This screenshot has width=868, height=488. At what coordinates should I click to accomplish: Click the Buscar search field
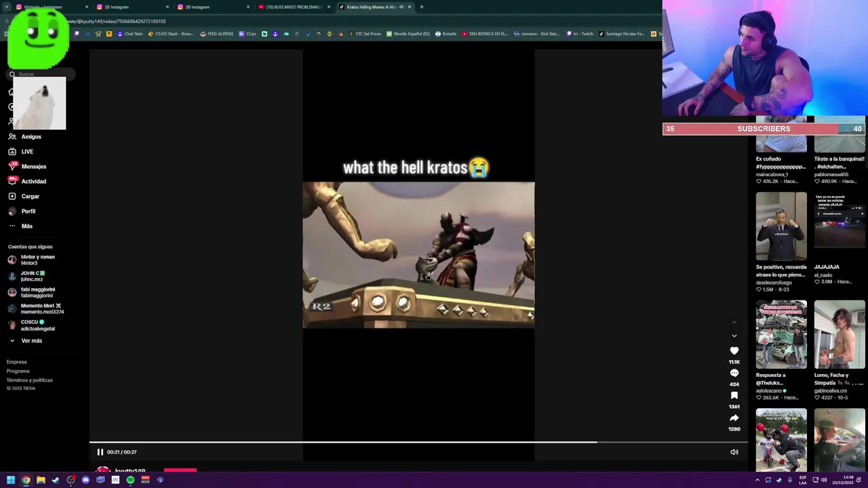pos(41,75)
